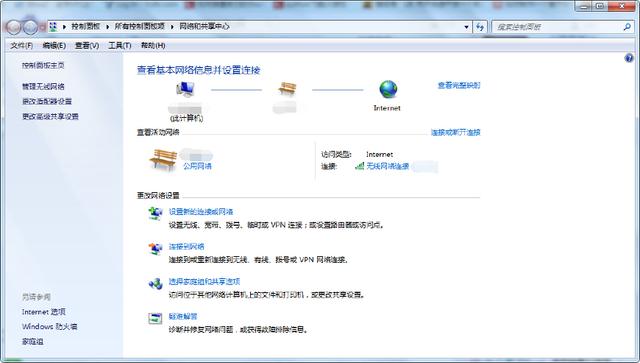Open 管理无线网络 link
640x363 pixels.
coord(43,87)
